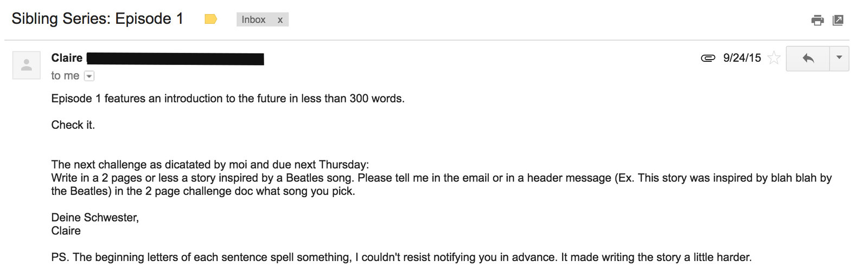868x280 pixels.
Task: Click sender name Claire
Action: coord(67,58)
